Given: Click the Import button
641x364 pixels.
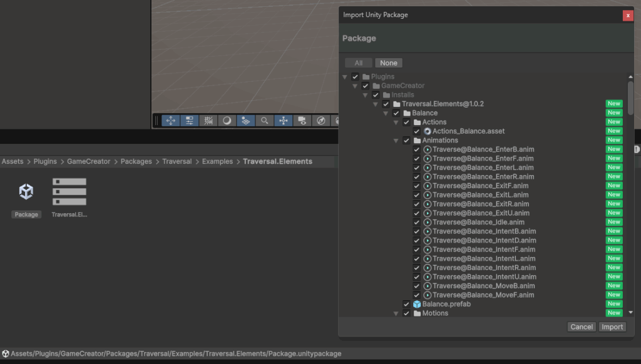Looking at the screenshot, I should pos(612,327).
